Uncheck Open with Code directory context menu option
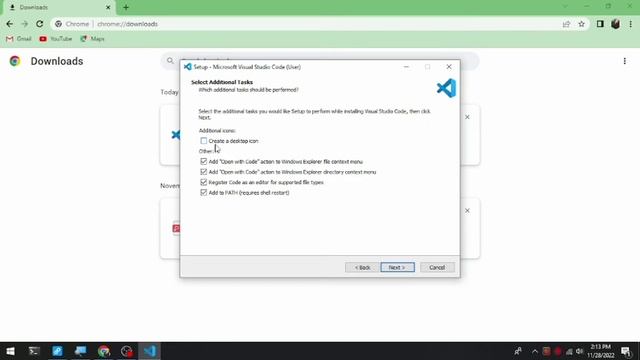Screen dimensions: 640x360 204,172
